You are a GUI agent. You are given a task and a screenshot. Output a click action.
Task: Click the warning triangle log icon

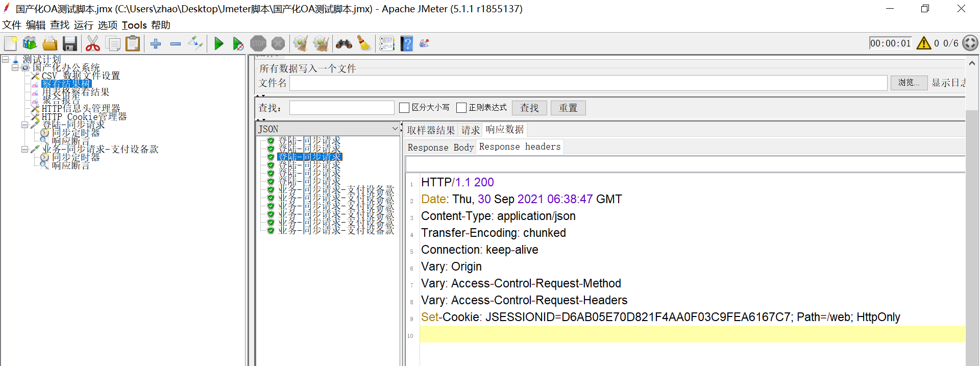coord(924,43)
